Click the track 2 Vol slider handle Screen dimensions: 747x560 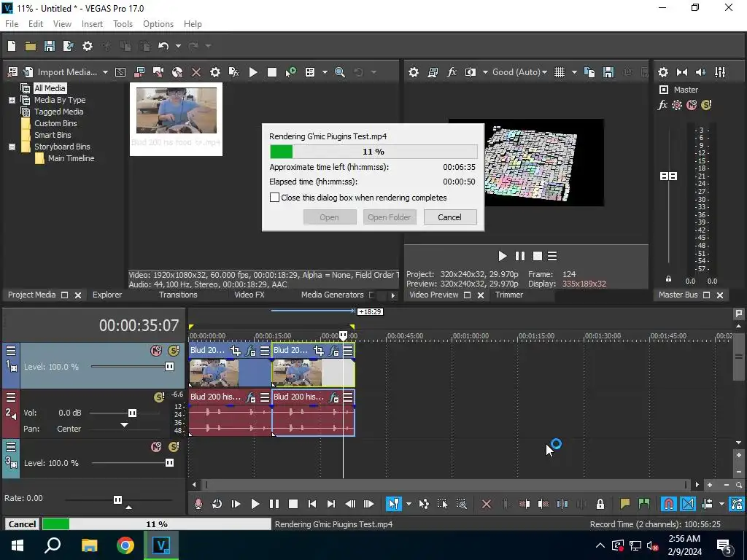pyautogui.click(x=132, y=413)
